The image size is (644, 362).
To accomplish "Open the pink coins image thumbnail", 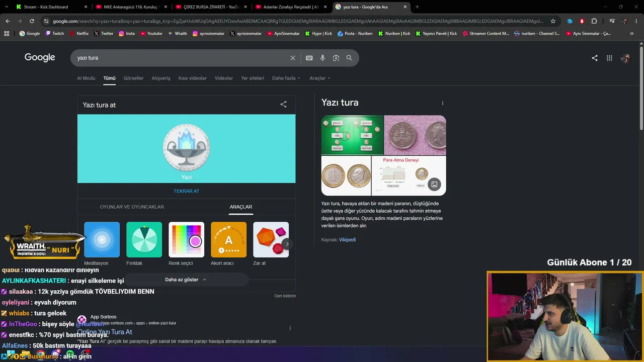I will pyautogui.click(x=415, y=135).
